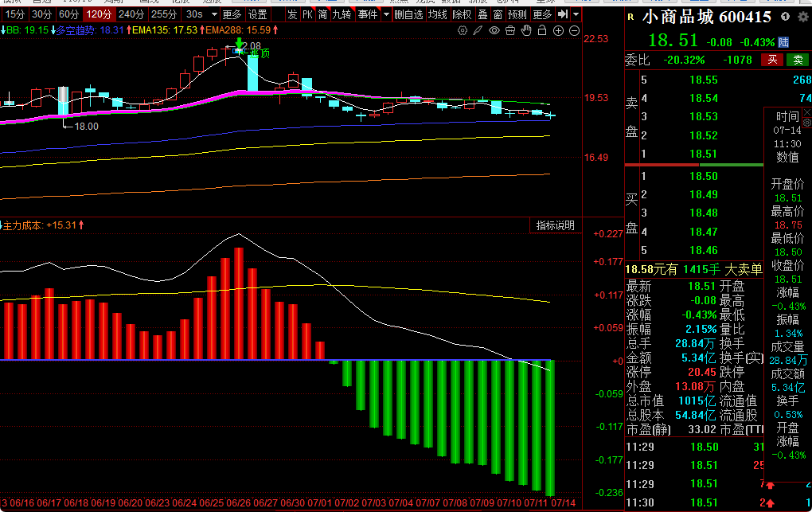This screenshot has height=512, width=812.
Task: Click the green 逃顶 arrow marker on chart
Action: pyautogui.click(x=238, y=45)
